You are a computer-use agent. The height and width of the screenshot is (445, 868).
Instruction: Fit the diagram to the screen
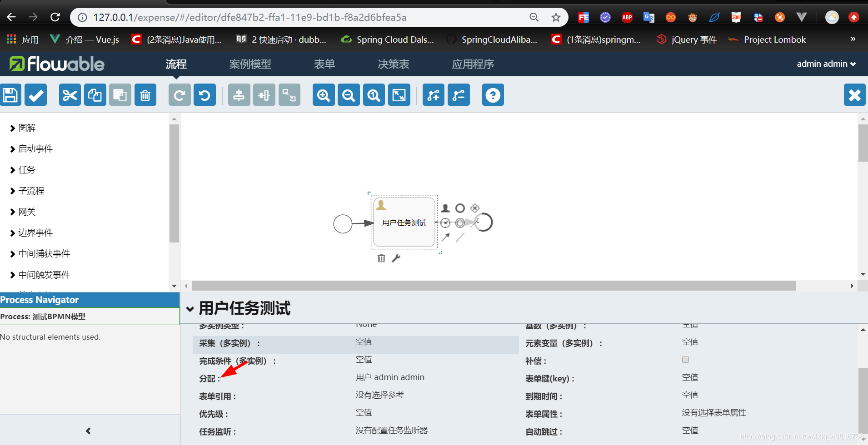tap(399, 94)
